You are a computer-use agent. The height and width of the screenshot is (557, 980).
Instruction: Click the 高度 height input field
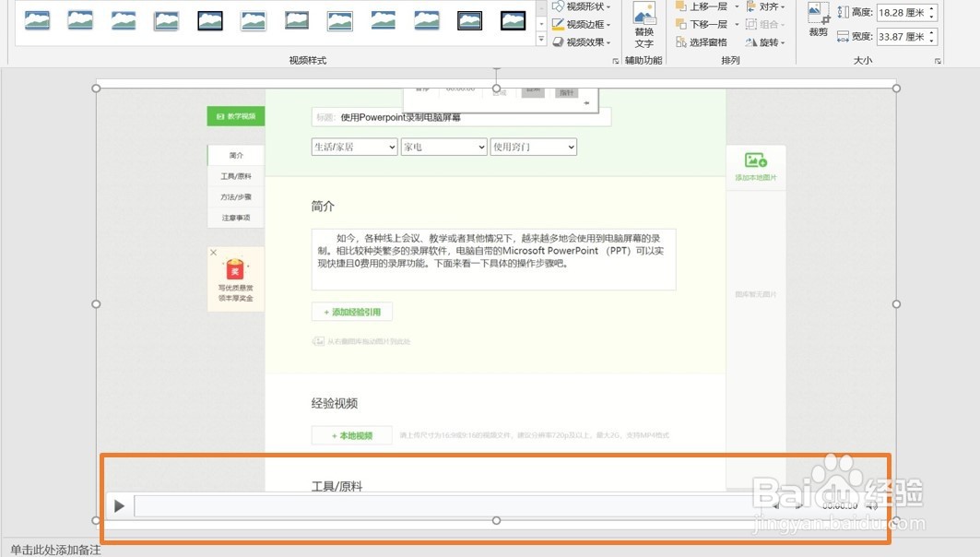click(901, 13)
